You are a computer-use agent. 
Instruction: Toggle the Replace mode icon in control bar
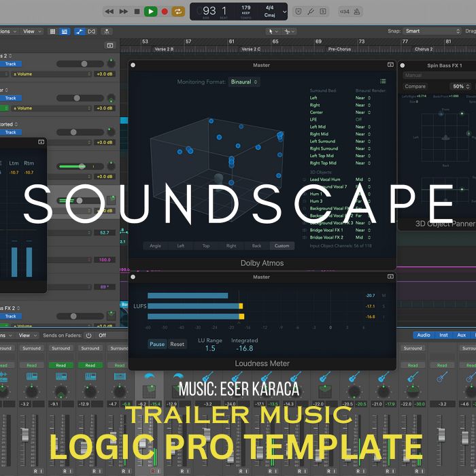pyautogui.click(x=299, y=12)
